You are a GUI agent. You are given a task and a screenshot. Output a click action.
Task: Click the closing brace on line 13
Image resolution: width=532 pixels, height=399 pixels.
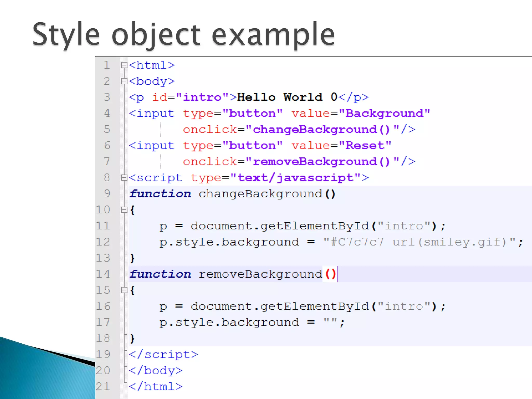132,258
